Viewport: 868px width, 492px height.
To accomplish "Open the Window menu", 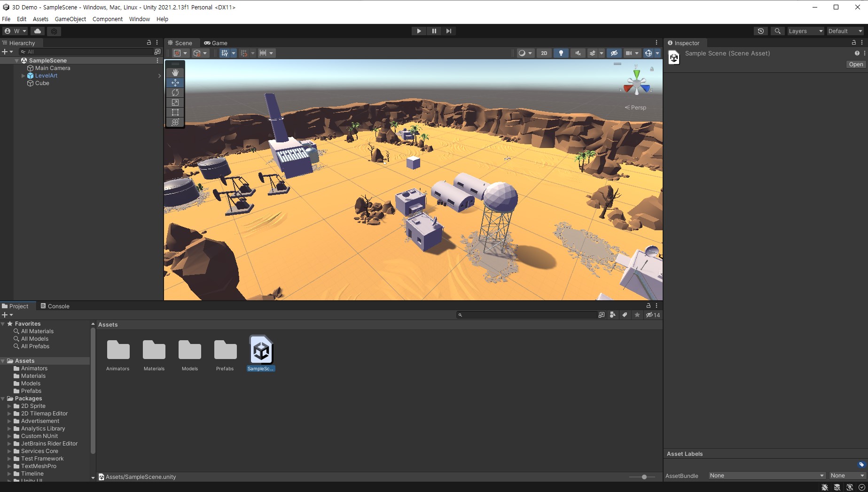I will point(140,19).
